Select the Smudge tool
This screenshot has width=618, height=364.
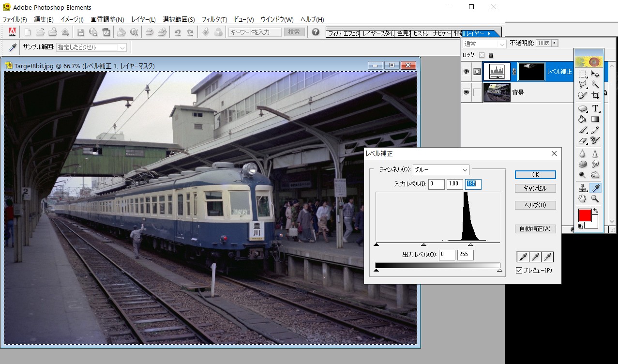point(595,164)
